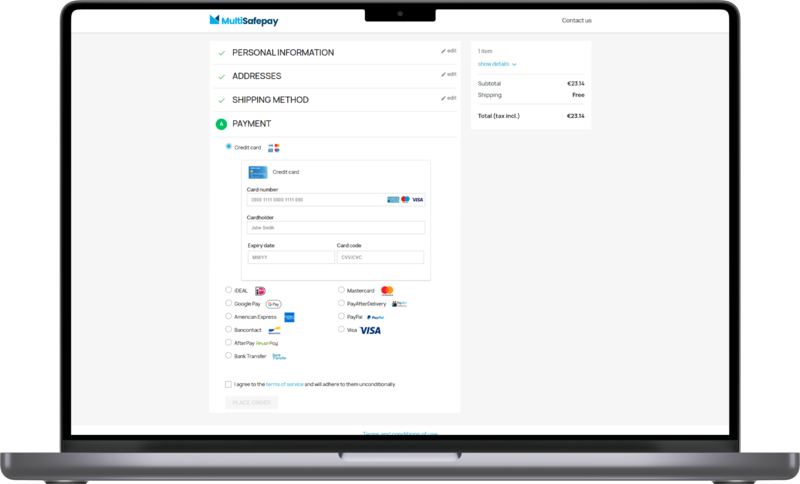Viewport: 800px width, 484px height.
Task: Click the card brands icon beside Credit card
Action: pos(274,148)
